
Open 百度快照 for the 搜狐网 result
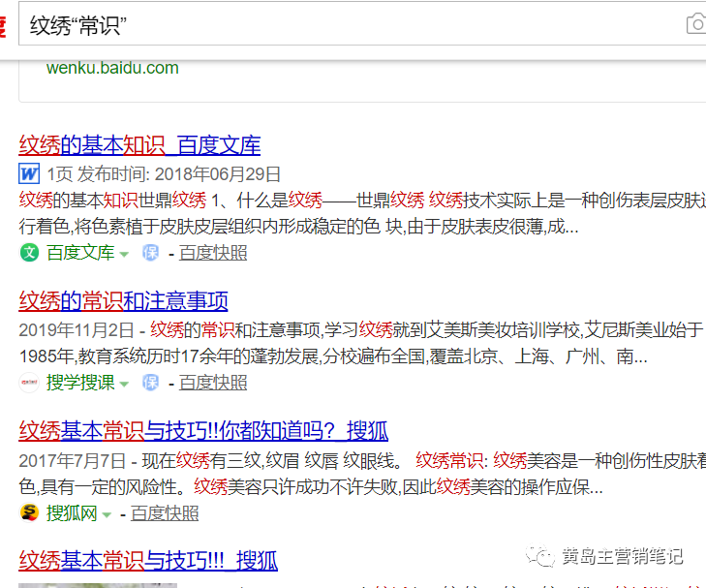(165, 512)
